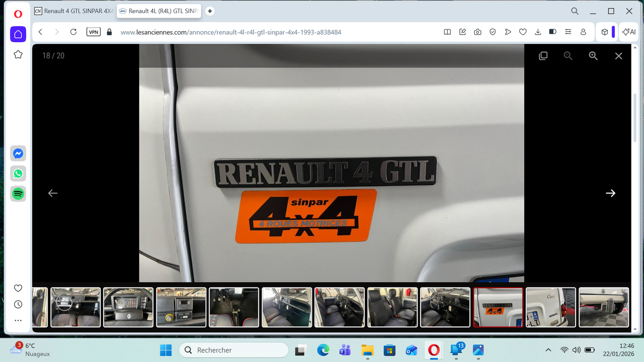The height and width of the screenshot is (362, 644).
Task: Open WhatsApp in the Opera sidebar
Action: (x=18, y=173)
